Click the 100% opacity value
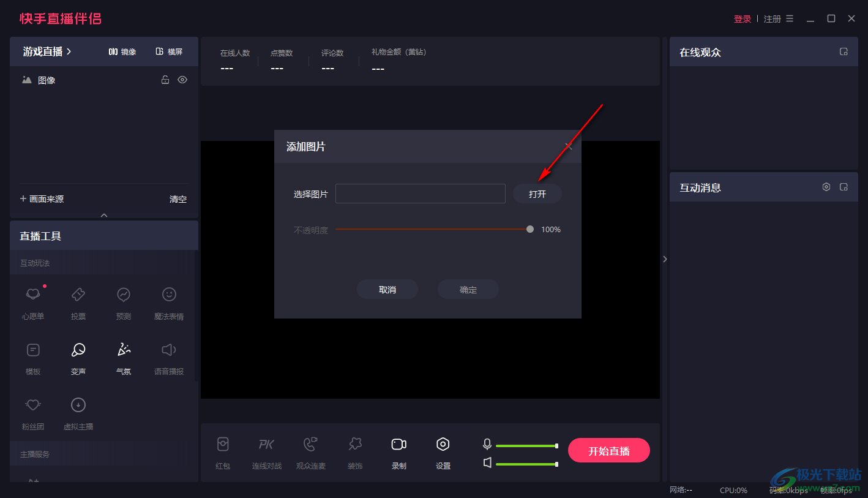The width and height of the screenshot is (868, 498). 551,229
